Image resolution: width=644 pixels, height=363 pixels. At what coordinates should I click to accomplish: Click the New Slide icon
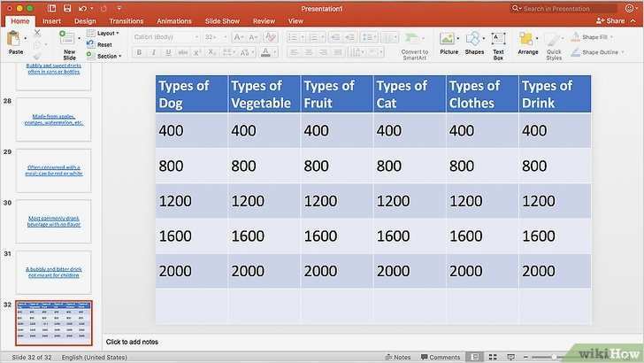click(66, 38)
